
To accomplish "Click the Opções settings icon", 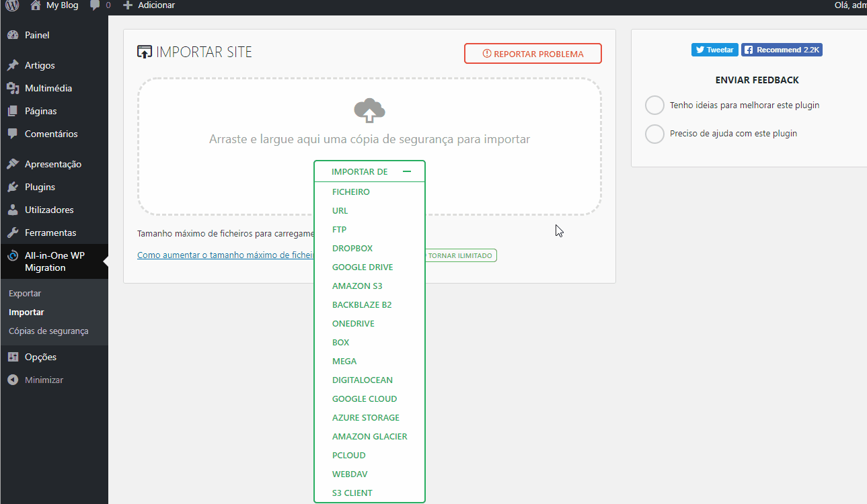I will point(13,357).
